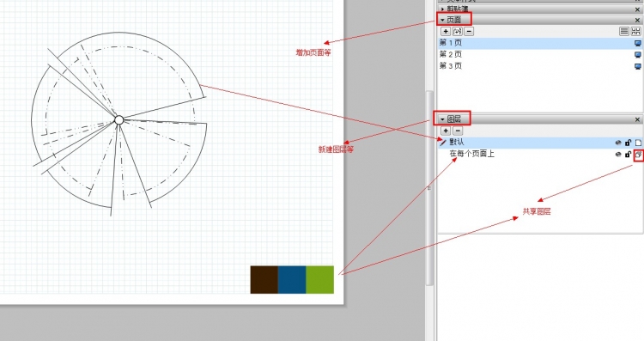Collapse the 页面 panel
This screenshot has height=341, width=644.
click(x=442, y=20)
